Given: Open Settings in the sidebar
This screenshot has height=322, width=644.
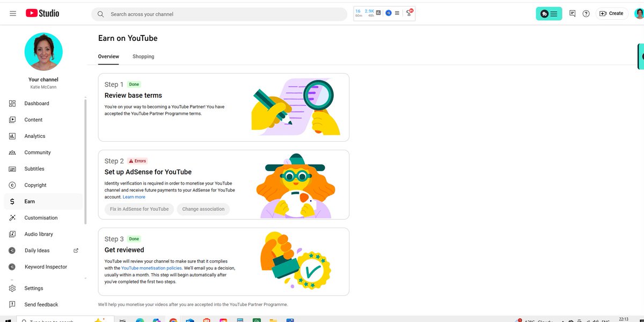Looking at the screenshot, I should [x=43, y=288].
